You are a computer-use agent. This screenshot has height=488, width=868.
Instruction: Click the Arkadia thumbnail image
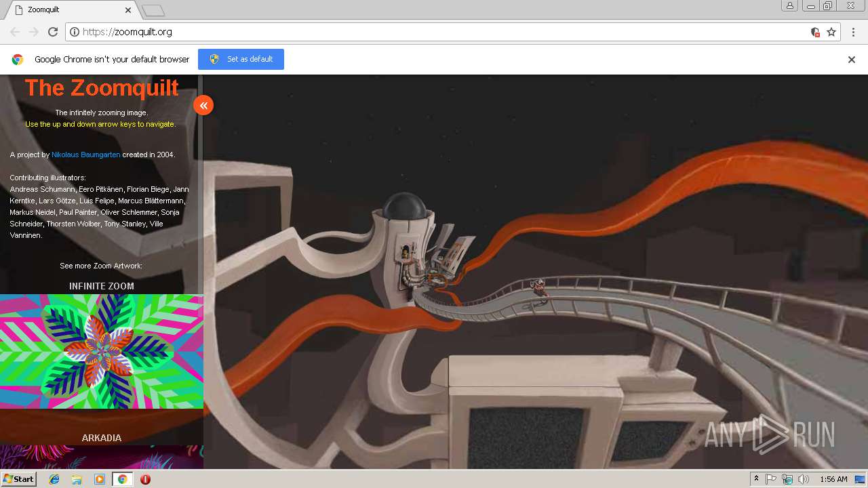pyautogui.click(x=102, y=457)
